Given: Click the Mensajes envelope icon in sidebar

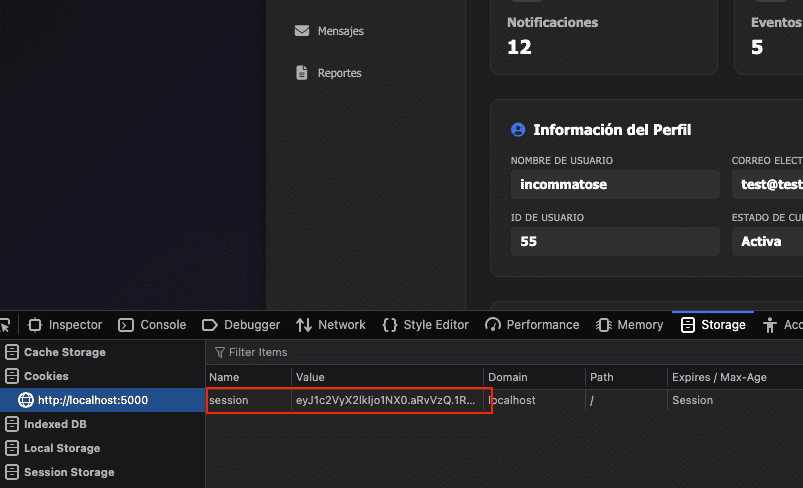Looking at the screenshot, I should [x=301, y=31].
